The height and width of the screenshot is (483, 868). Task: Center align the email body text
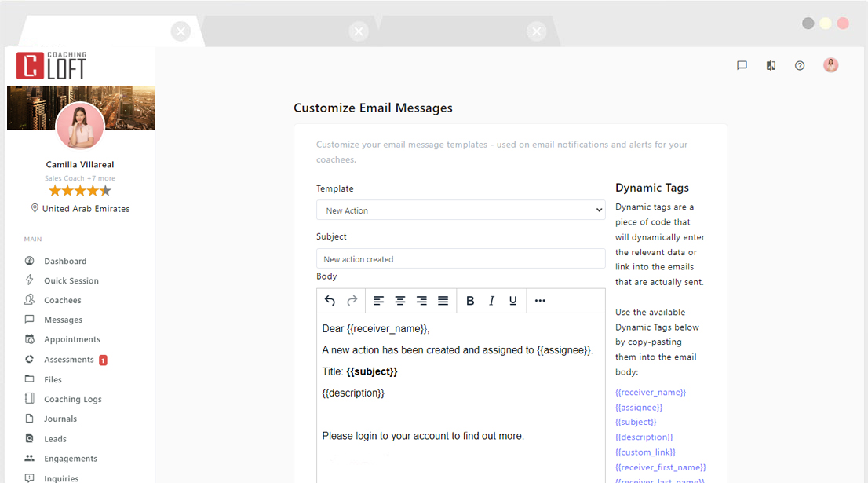click(400, 301)
